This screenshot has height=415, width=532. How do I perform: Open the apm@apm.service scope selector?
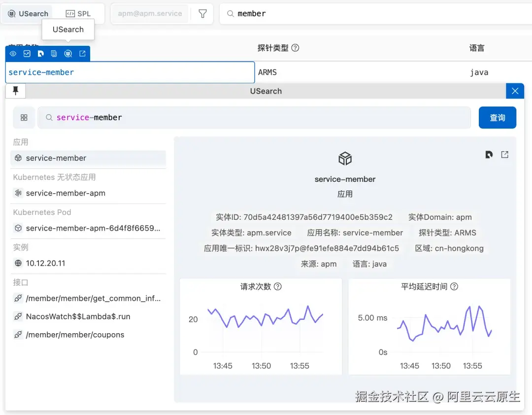pos(150,14)
